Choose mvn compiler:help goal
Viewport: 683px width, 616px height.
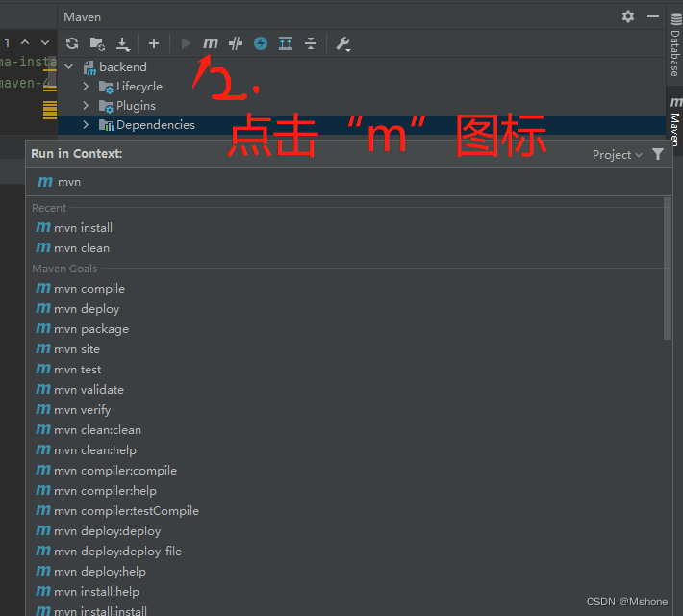coord(96,491)
